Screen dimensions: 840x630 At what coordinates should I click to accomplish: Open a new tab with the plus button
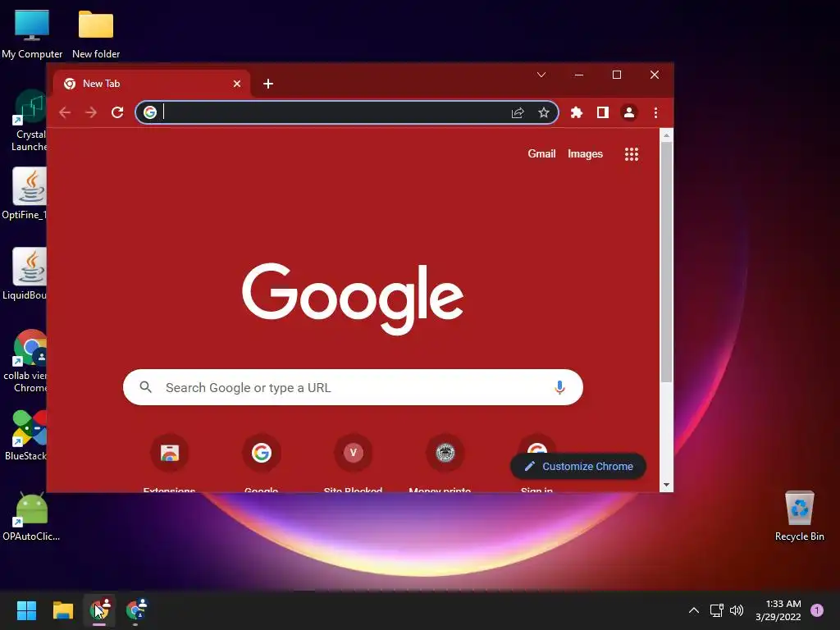(x=268, y=84)
